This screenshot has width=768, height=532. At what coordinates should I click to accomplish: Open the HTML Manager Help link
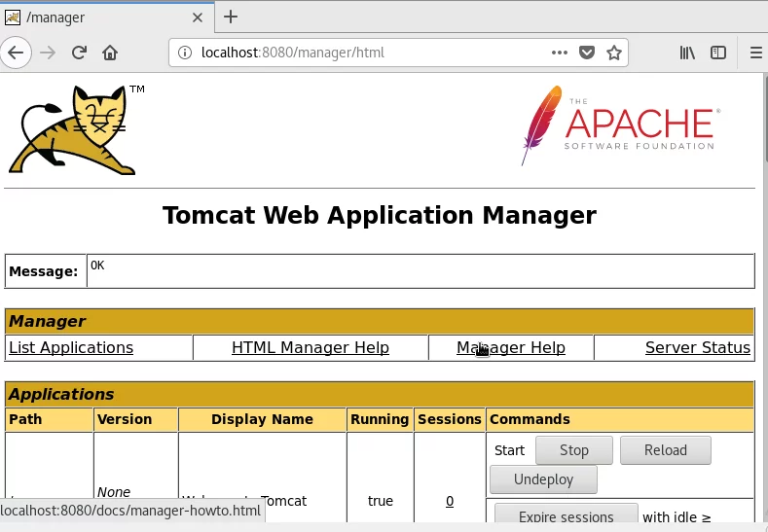click(x=311, y=347)
